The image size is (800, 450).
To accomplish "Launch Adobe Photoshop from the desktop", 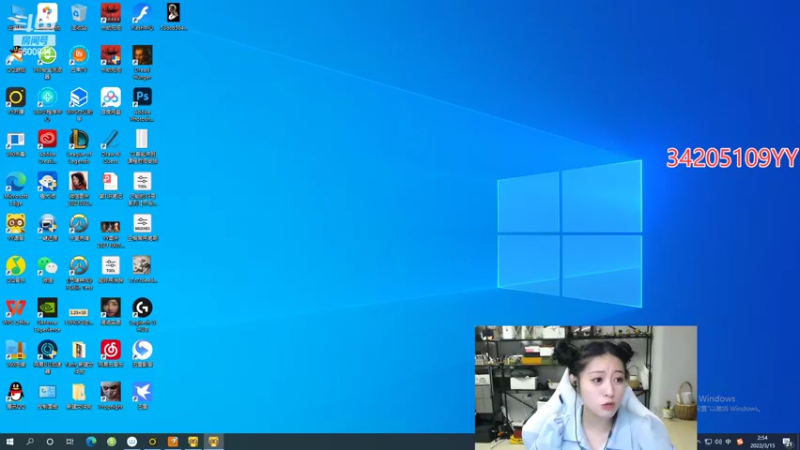I will click(142, 104).
